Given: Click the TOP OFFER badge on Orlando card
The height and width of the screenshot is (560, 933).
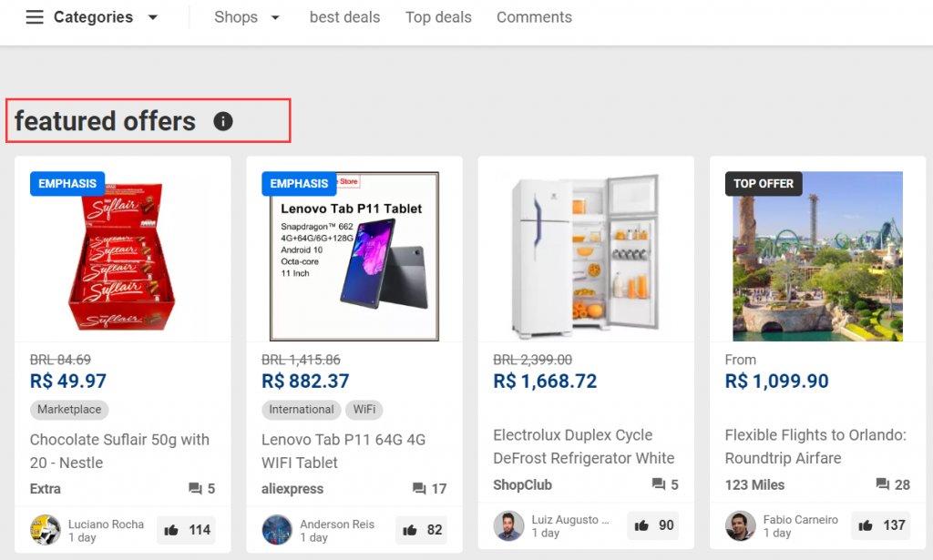Looking at the screenshot, I should click(x=764, y=184).
